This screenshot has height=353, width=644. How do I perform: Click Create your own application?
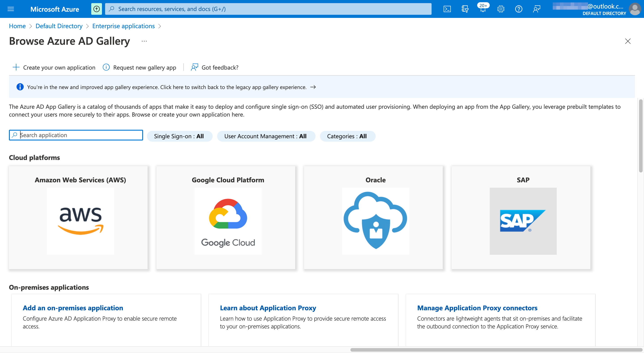[53, 67]
